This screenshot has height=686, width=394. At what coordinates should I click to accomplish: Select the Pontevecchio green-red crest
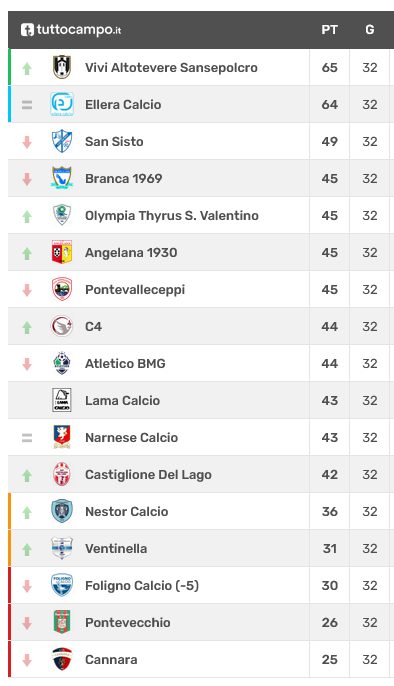point(62,622)
